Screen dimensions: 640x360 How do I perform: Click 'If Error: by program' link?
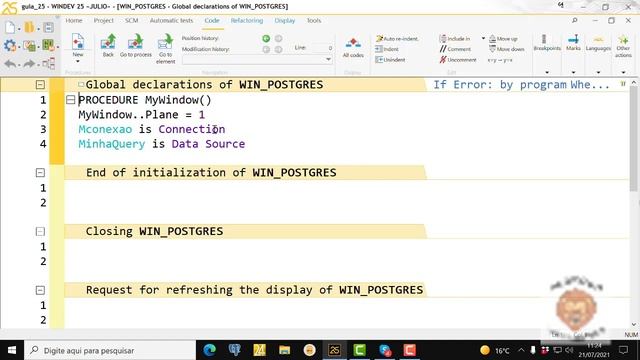[x=500, y=84]
